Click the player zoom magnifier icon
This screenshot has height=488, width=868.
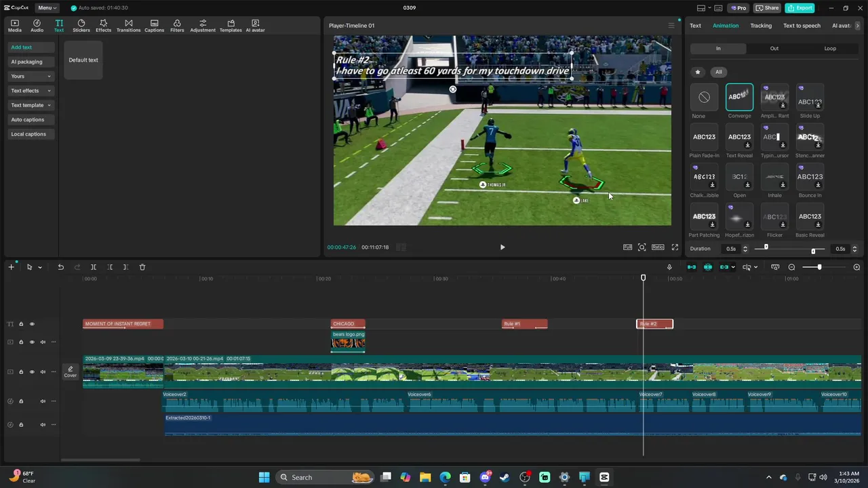(x=642, y=247)
